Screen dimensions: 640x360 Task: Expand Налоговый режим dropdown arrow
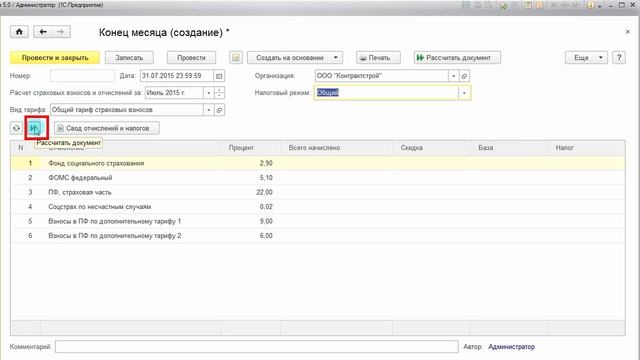click(464, 93)
